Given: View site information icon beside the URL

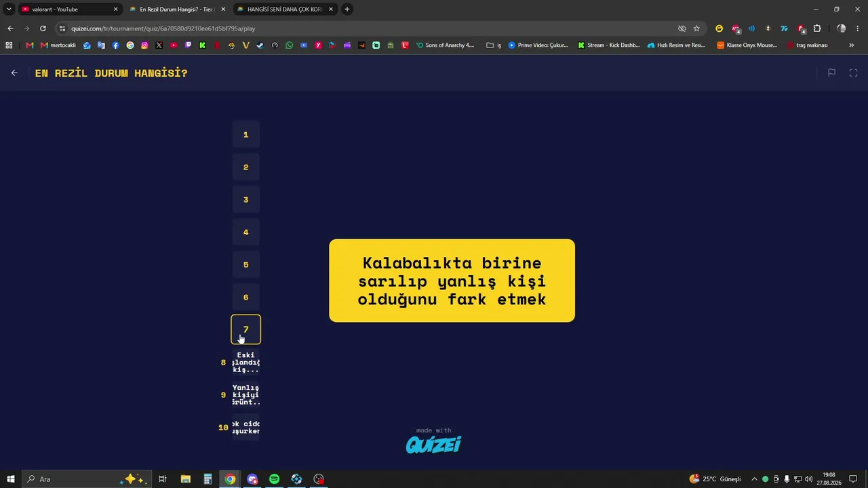Looking at the screenshot, I should pos(62,28).
